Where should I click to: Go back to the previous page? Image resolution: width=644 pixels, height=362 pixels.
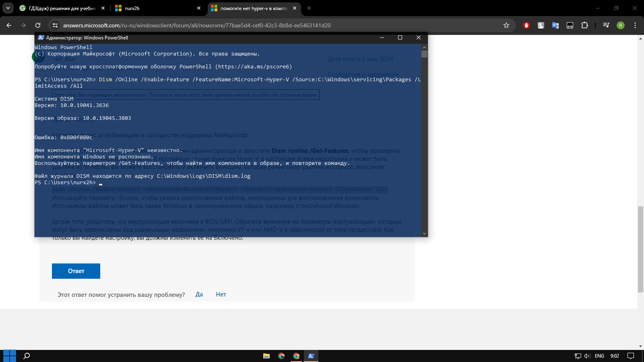click(x=9, y=25)
